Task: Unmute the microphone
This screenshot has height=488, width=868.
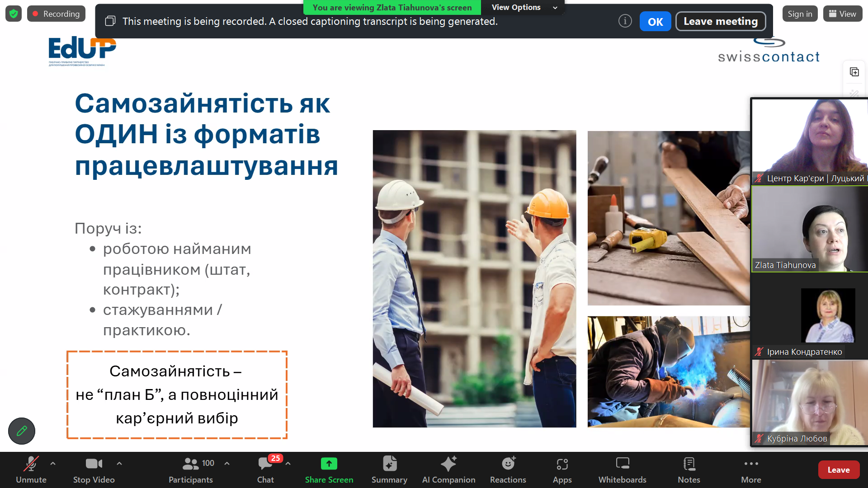Action: [x=31, y=469]
